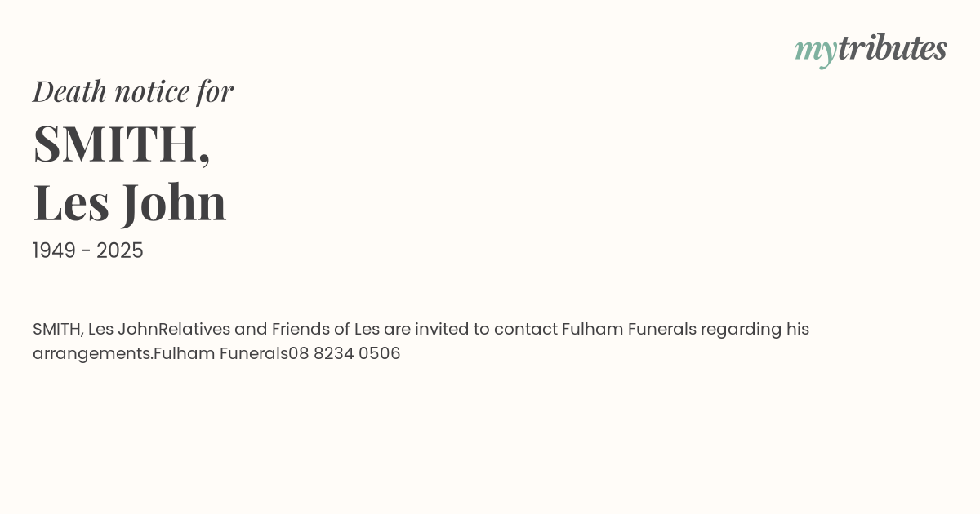The image size is (980, 514).
Task: Click the word "arrangements" in the notice
Action: 92,354
